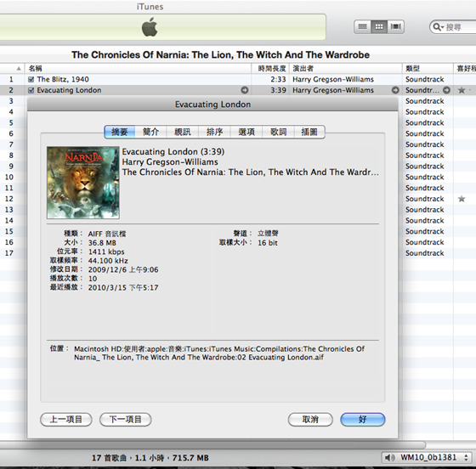476x469 pixels.
Task: Open WM10_0b1381 speaker selector
Action: 427,457
